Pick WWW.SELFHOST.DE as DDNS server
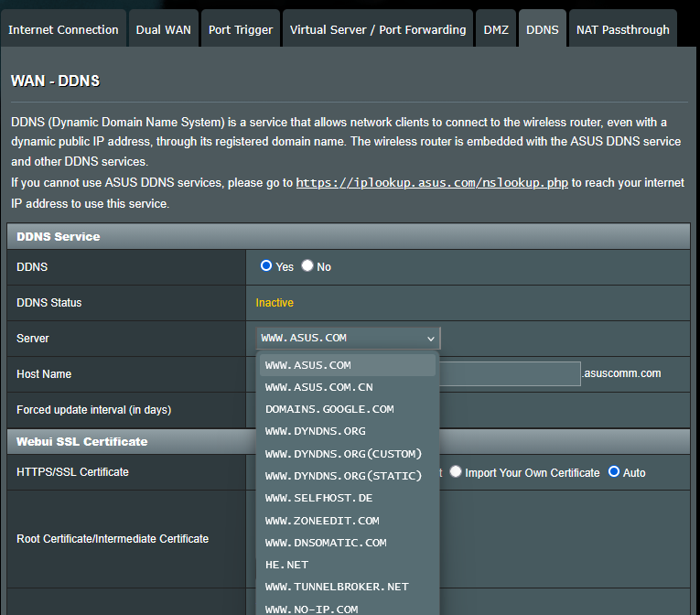Viewport: 700px width, 615px height. click(318, 498)
